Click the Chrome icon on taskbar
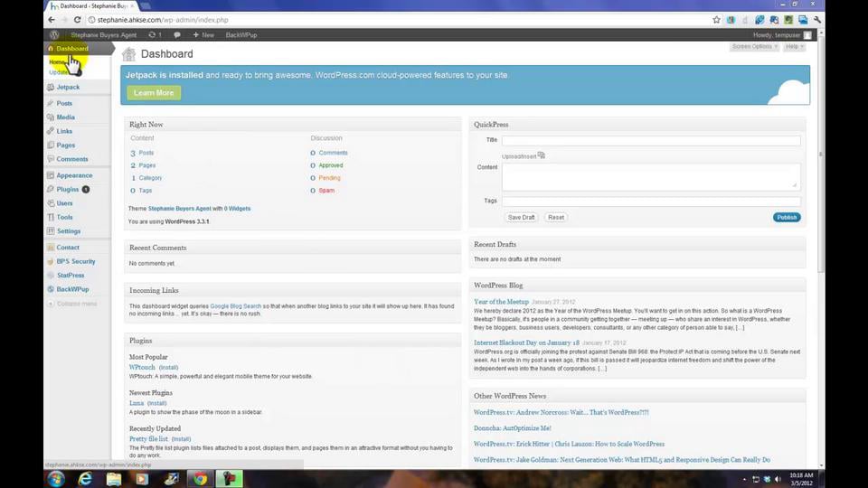 (x=201, y=479)
